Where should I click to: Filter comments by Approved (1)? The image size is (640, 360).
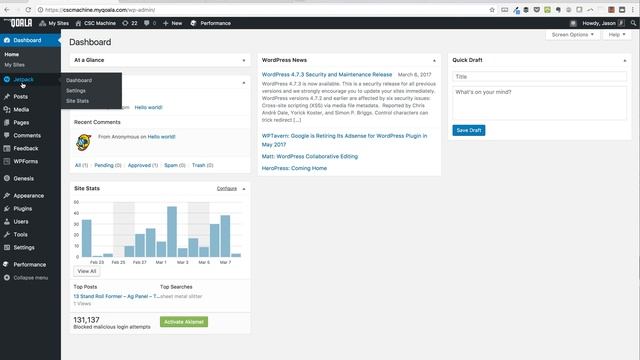[x=143, y=165]
